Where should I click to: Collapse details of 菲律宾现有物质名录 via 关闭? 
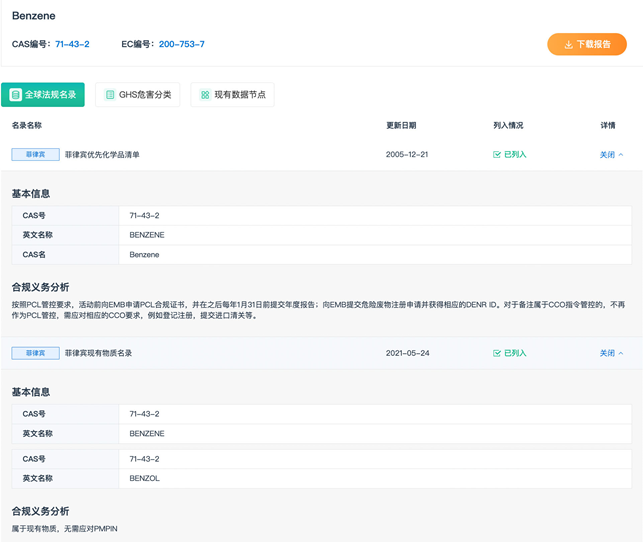(x=611, y=353)
